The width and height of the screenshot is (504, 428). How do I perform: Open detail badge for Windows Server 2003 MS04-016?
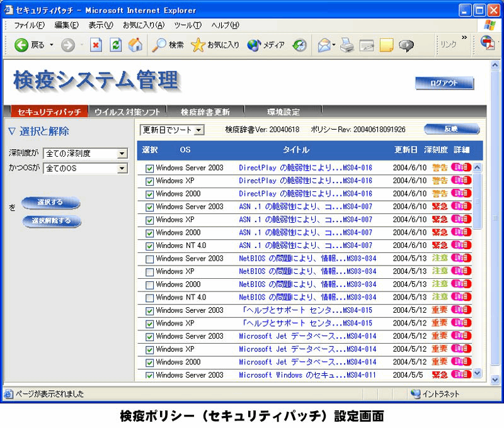[461, 167]
